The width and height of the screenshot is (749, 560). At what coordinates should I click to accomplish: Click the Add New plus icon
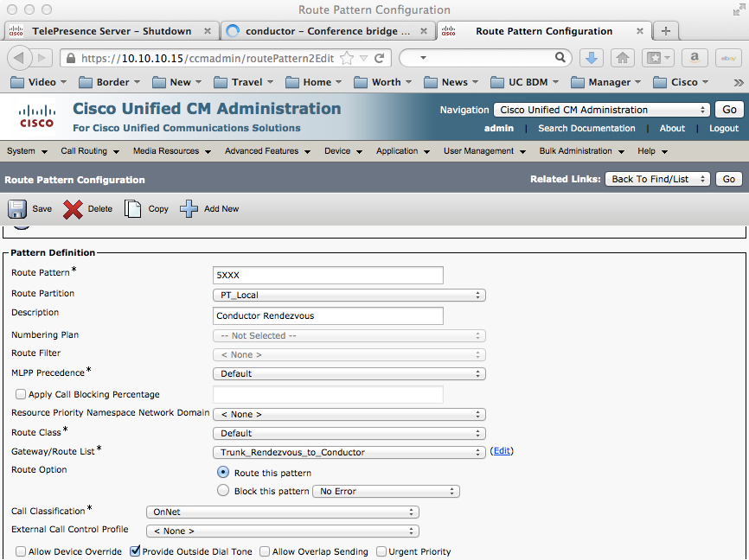pyautogui.click(x=189, y=208)
